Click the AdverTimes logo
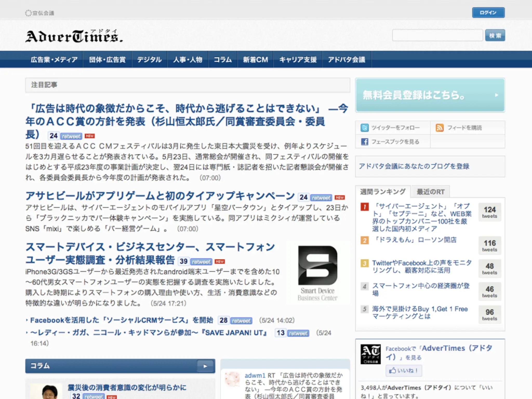The width and height of the screenshot is (532, 399). pyautogui.click(x=74, y=36)
